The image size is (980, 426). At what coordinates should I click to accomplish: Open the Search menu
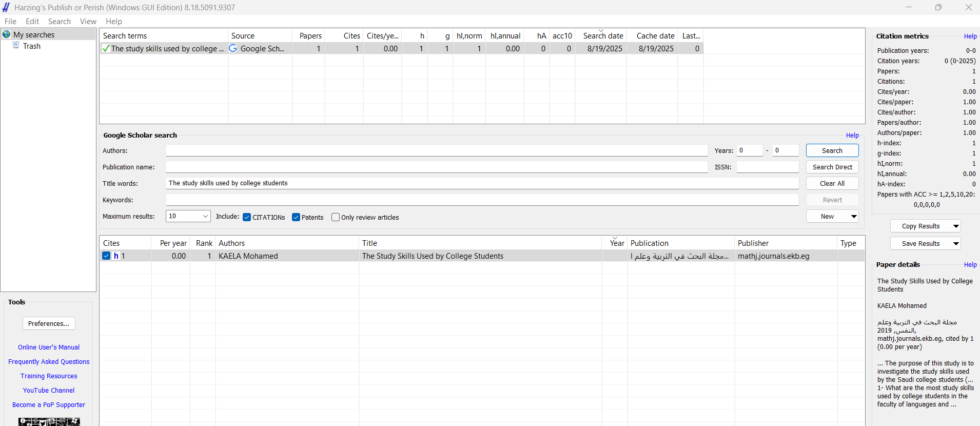point(60,22)
